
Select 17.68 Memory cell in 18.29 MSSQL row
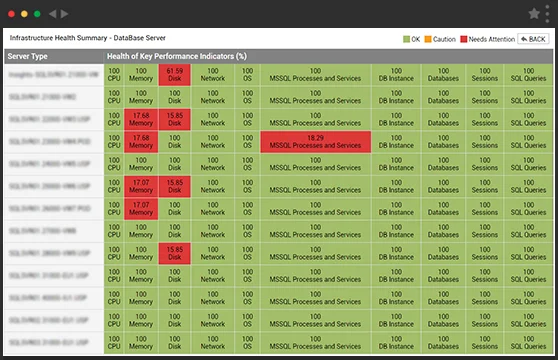[x=141, y=142]
